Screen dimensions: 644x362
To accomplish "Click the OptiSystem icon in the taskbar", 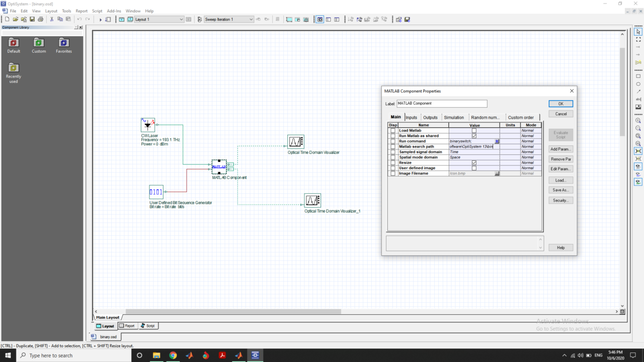I will point(255,355).
